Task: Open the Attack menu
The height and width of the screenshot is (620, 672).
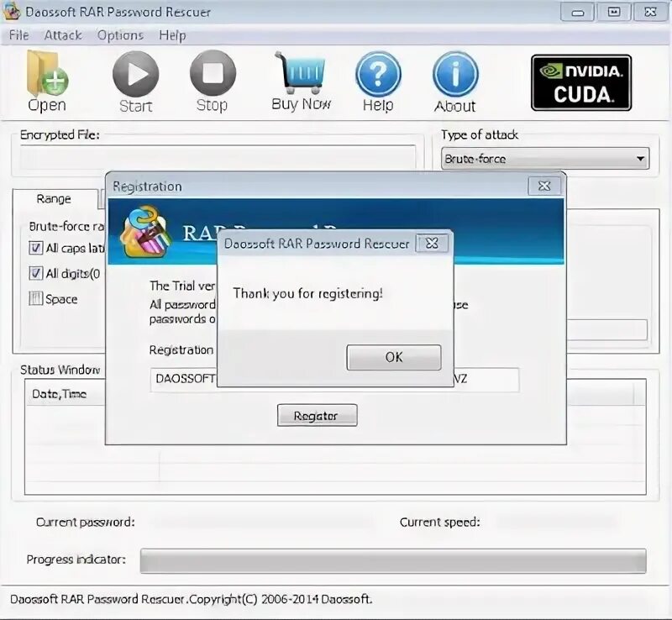Action: click(x=62, y=35)
